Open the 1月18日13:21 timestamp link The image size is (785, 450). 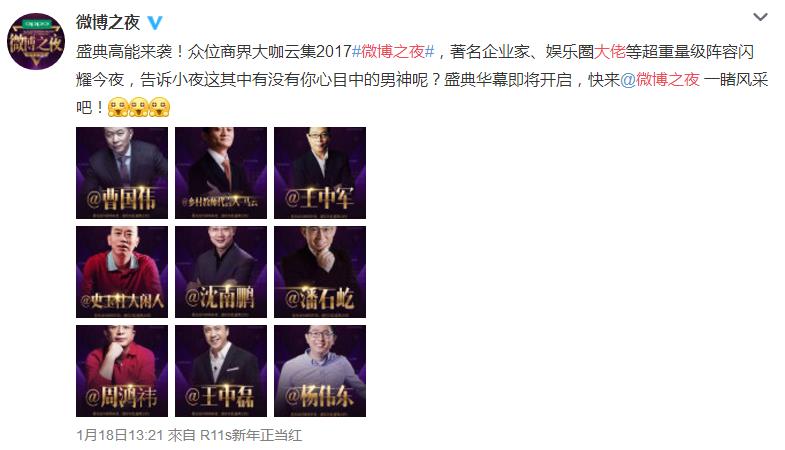(120, 435)
